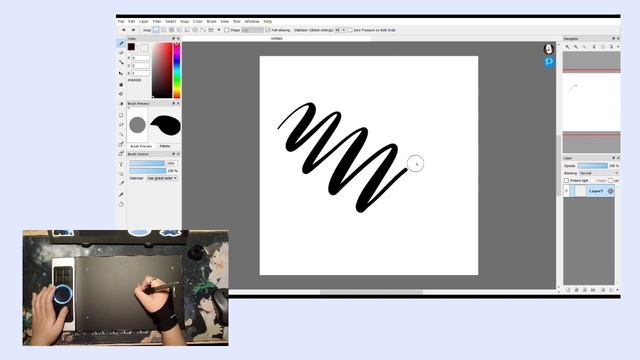Screen dimensions: 640x360
Task: Click the Redo arrow in the toolbar
Action: point(133,30)
